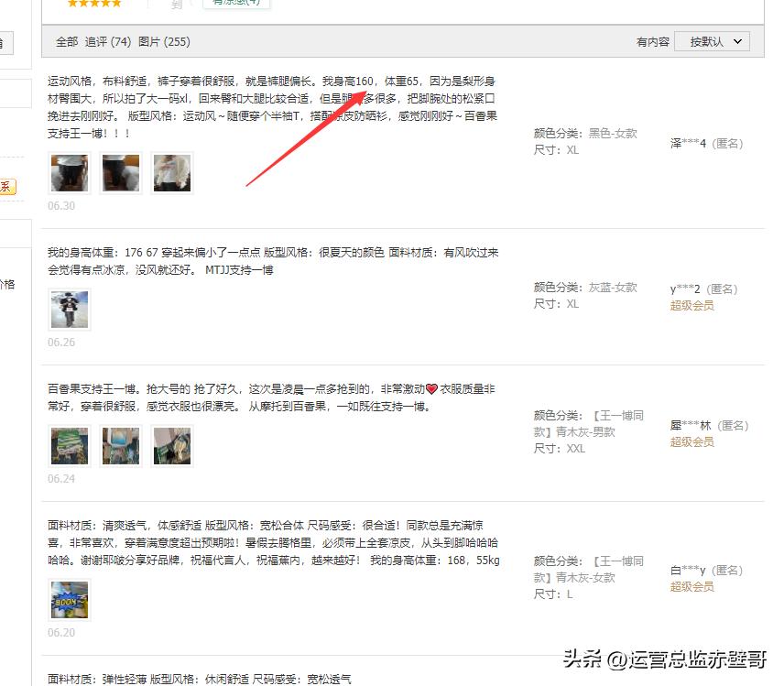Click the 超级会员 link below 白***y

[691, 586]
